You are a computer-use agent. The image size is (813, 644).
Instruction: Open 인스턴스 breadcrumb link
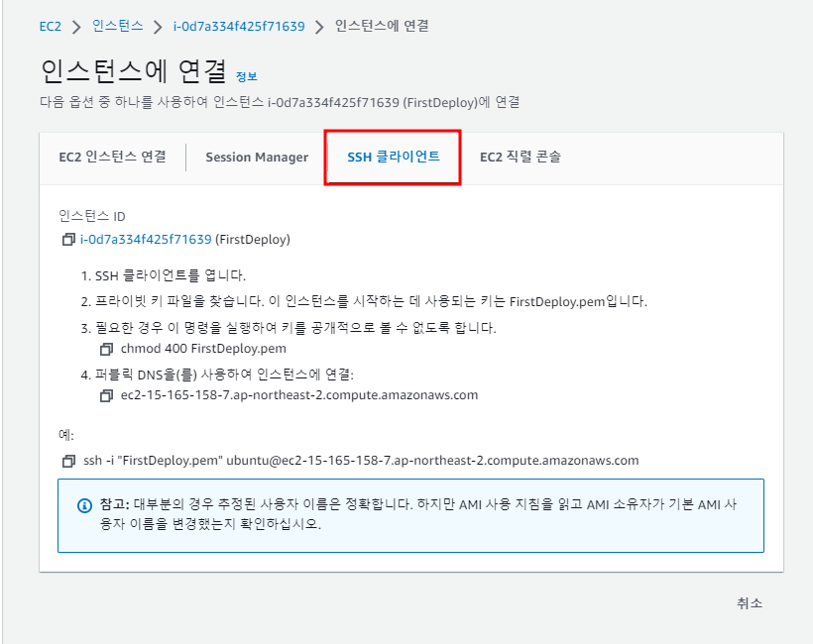[x=118, y=26]
